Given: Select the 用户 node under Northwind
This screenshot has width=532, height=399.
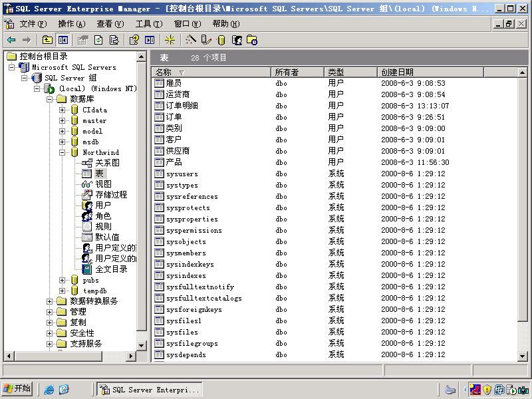Looking at the screenshot, I should point(103,205).
